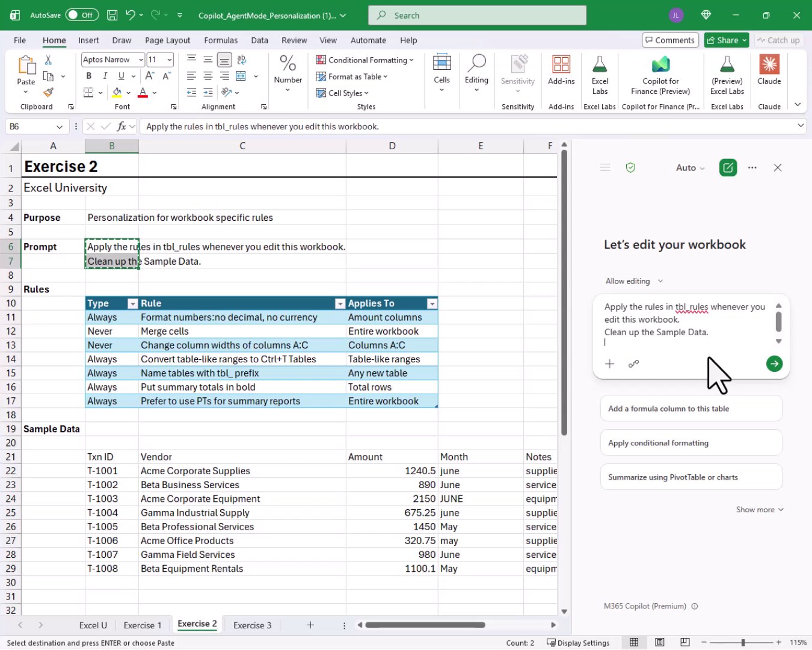The width and height of the screenshot is (812, 650).
Task: Open the Insert ribbon tab
Action: point(88,40)
